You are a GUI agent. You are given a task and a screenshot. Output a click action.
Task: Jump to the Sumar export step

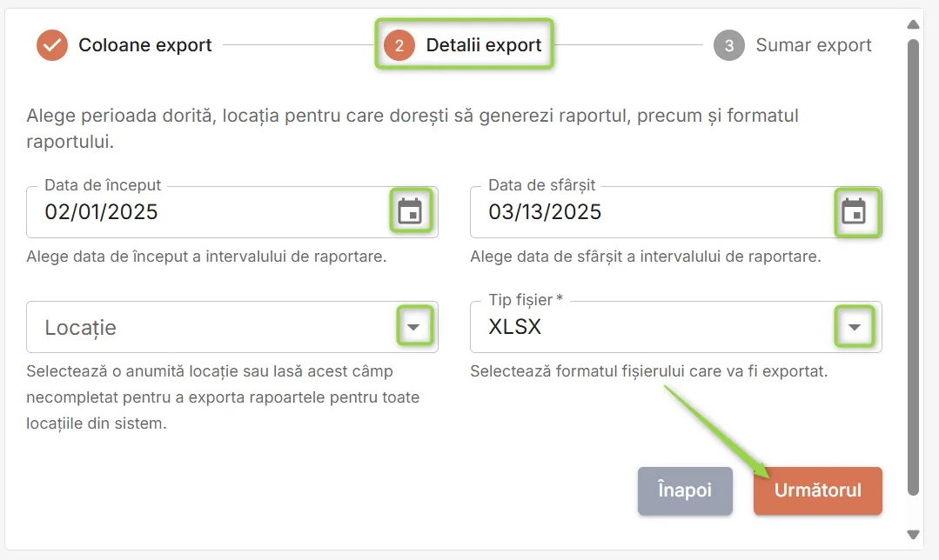(x=813, y=45)
